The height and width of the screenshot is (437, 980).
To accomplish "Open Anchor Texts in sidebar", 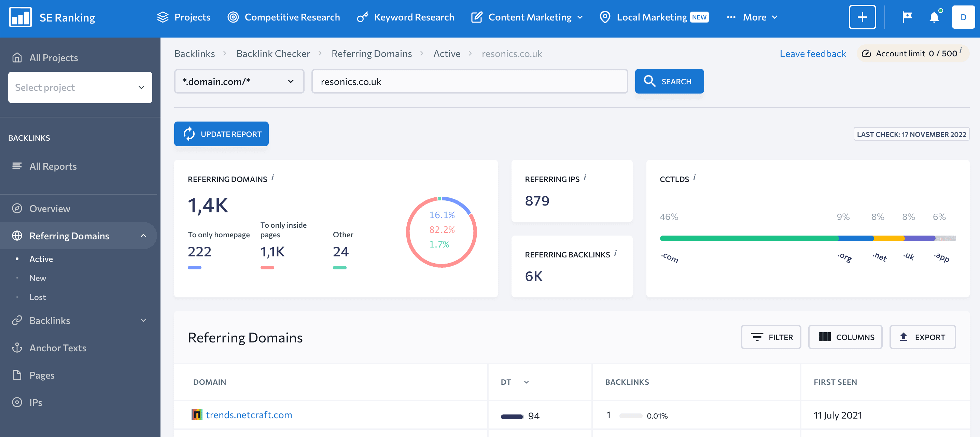I will pyautogui.click(x=58, y=348).
